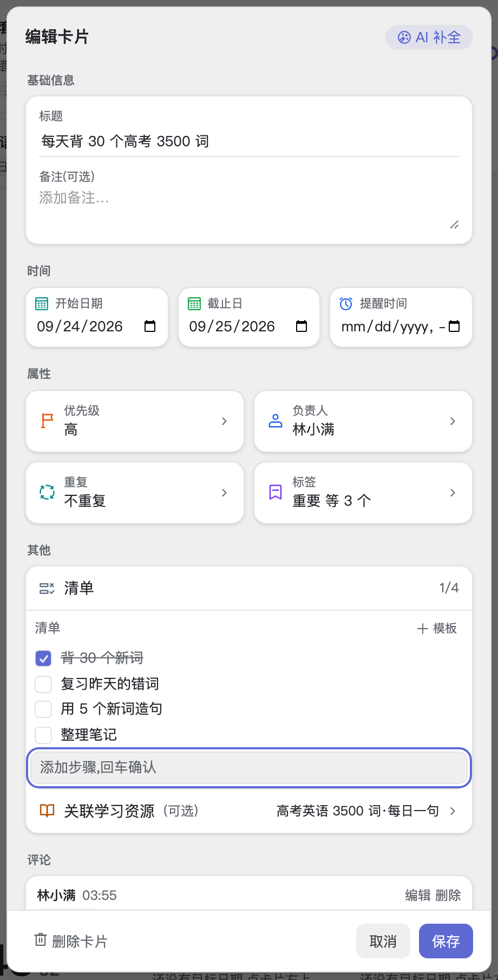
Task: Open the 开始日期 date picker icon
Action: tap(150, 326)
